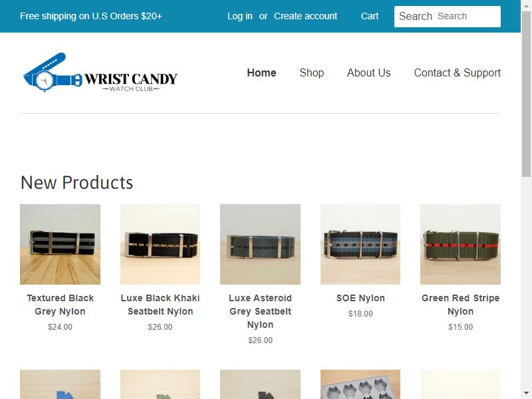The width and height of the screenshot is (532, 399).
Task: Select the SOE Nylon strap photo
Action: pos(360,244)
